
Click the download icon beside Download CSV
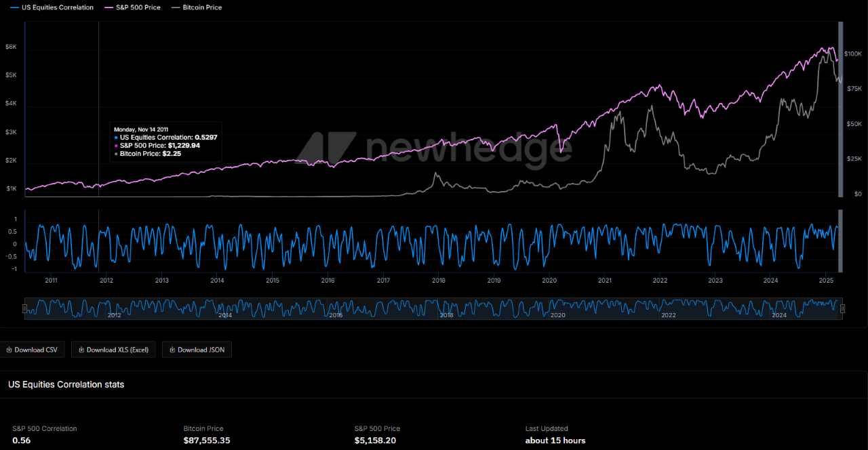click(9, 350)
